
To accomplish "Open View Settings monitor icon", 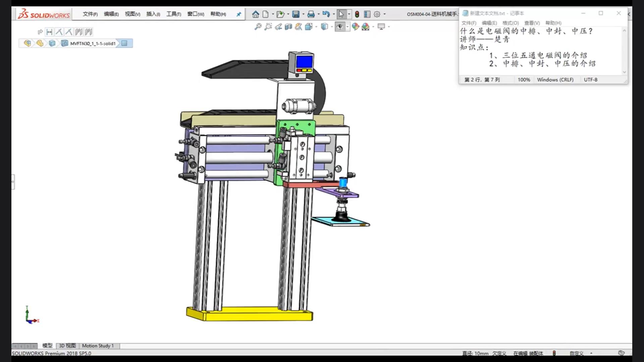I will 381,26.
